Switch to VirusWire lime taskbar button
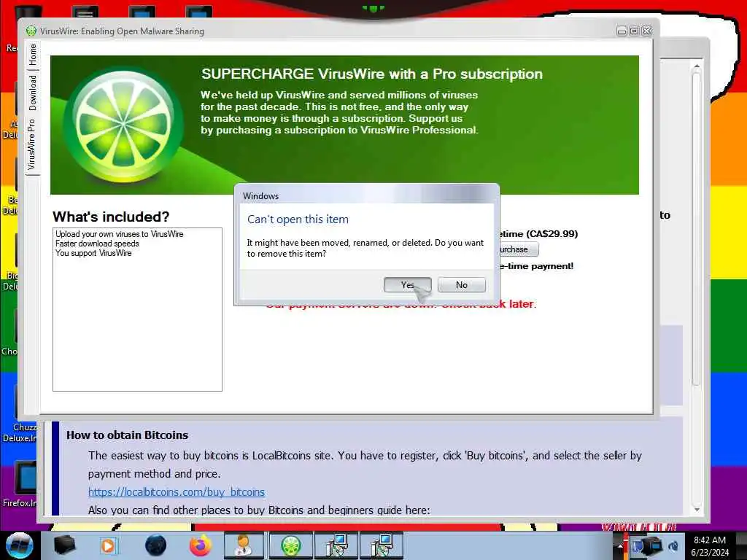The width and height of the screenshot is (747, 560). coord(290,545)
